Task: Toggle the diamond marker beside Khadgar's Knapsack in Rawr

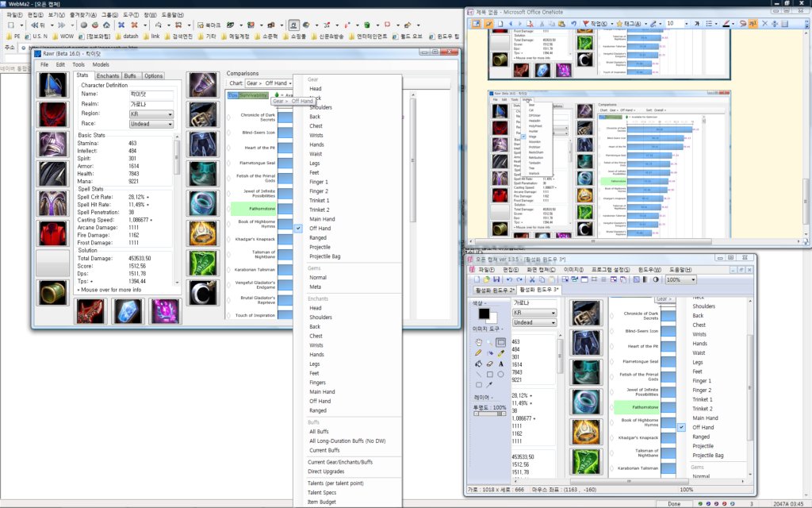Action: 228,240
